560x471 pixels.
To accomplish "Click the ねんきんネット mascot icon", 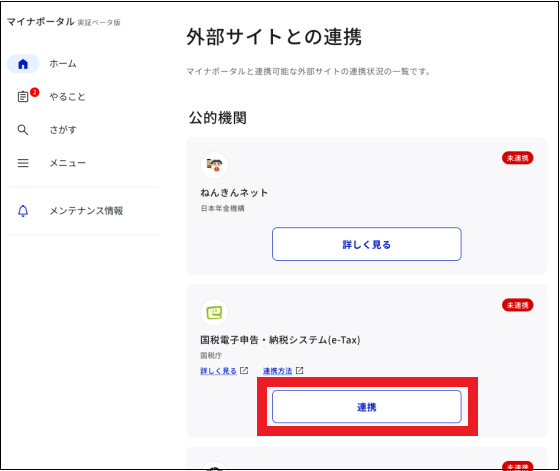I will coord(214,165).
